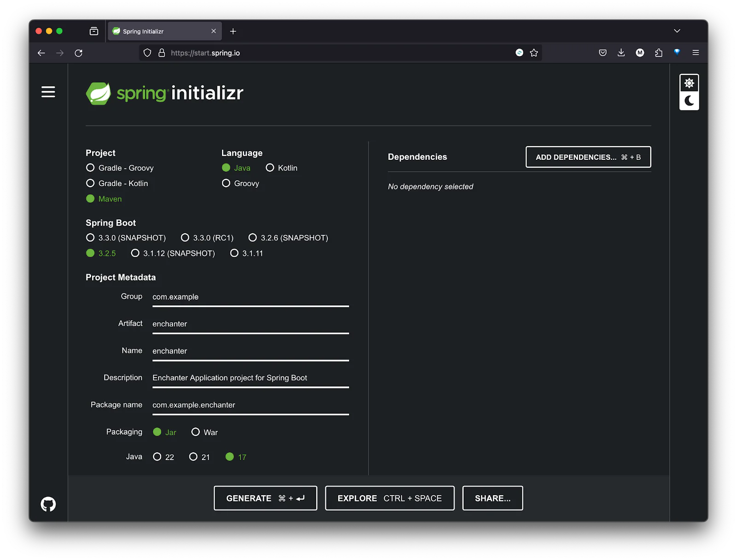Choose Java as the language
Screen dimensions: 737x560
point(236,168)
